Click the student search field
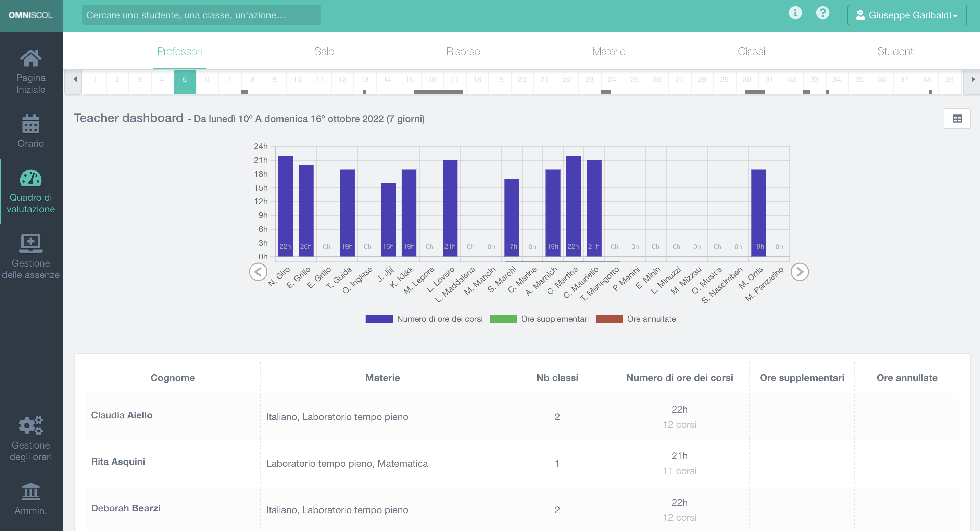 (x=201, y=15)
